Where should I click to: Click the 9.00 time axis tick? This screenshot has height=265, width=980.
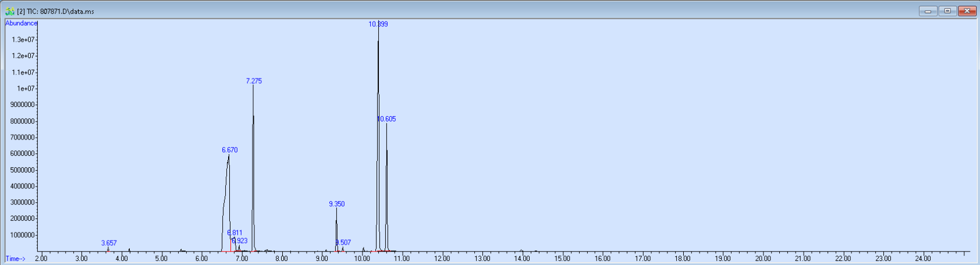click(322, 259)
